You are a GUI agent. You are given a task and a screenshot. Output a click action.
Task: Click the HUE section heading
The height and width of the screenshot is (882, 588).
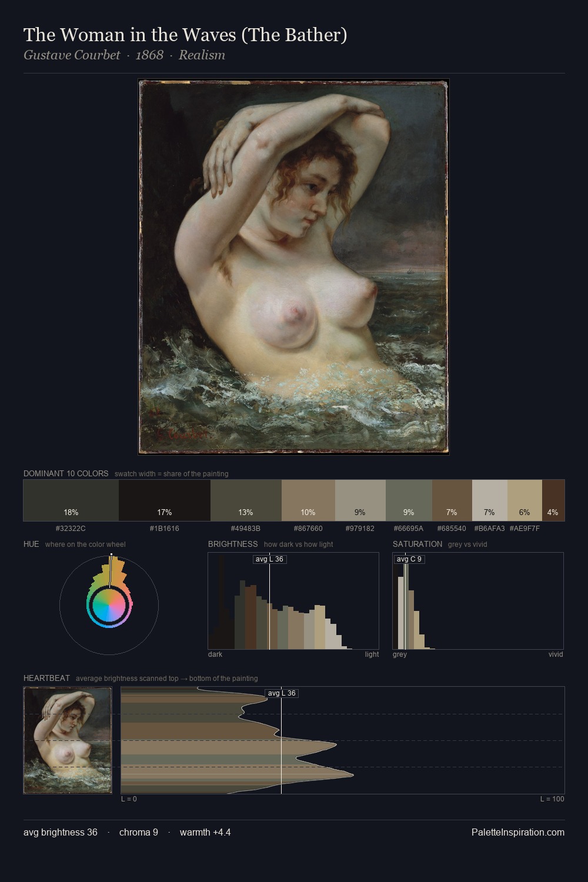[31, 544]
